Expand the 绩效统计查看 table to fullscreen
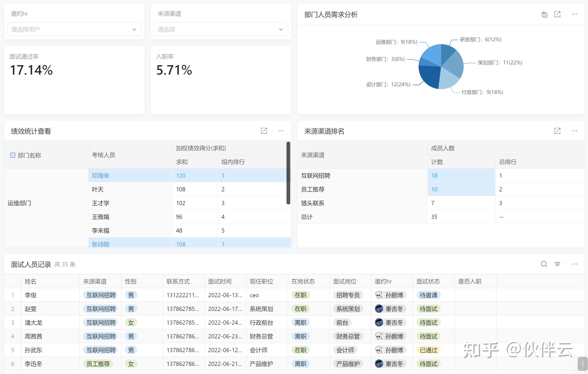This screenshot has width=588, height=374. point(264,131)
